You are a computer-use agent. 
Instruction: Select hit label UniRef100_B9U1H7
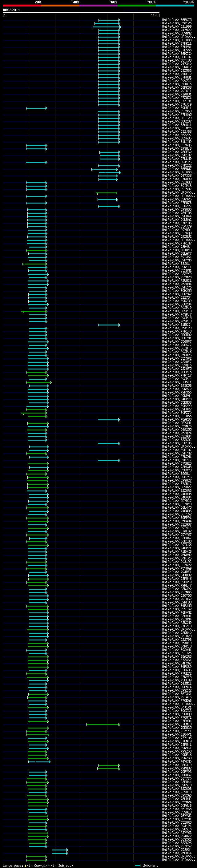point(177,155)
